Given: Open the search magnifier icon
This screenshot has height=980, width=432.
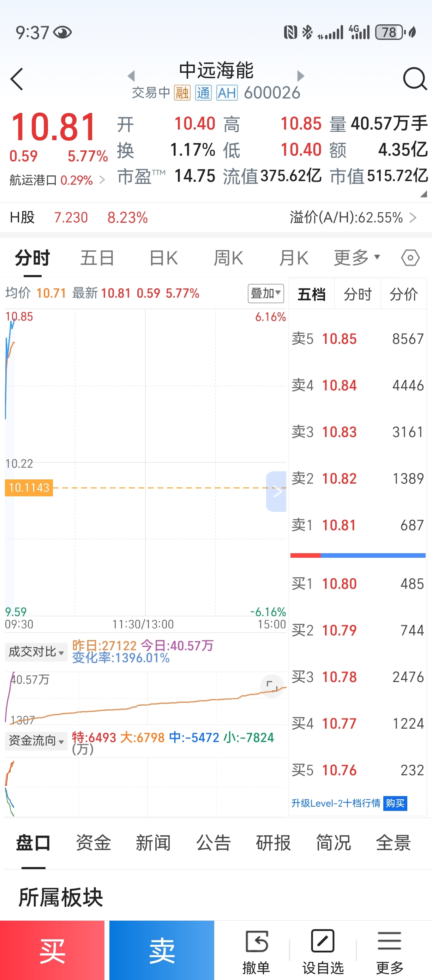Looking at the screenshot, I should pyautogui.click(x=414, y=79).
